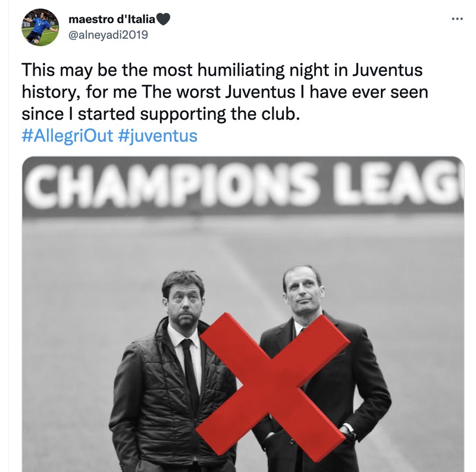Viewport: 476px width, 472px height.
Task: Open the attached black-and-white photo
Action: pos(238,310)
